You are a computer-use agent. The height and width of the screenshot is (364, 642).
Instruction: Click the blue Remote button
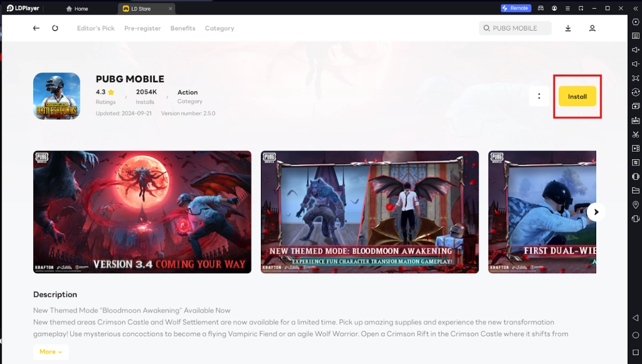[516, 8]
